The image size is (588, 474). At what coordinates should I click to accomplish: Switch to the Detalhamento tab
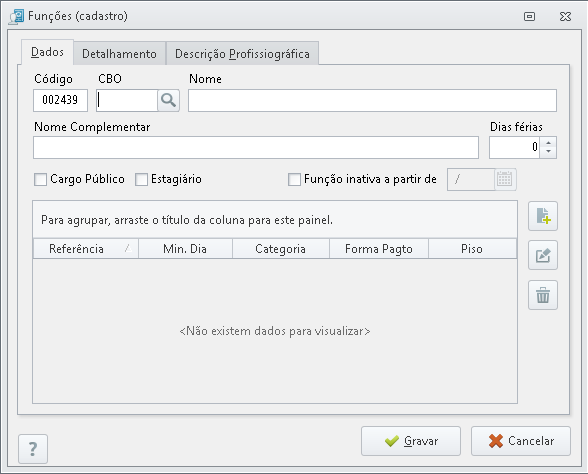click(120, 53)
